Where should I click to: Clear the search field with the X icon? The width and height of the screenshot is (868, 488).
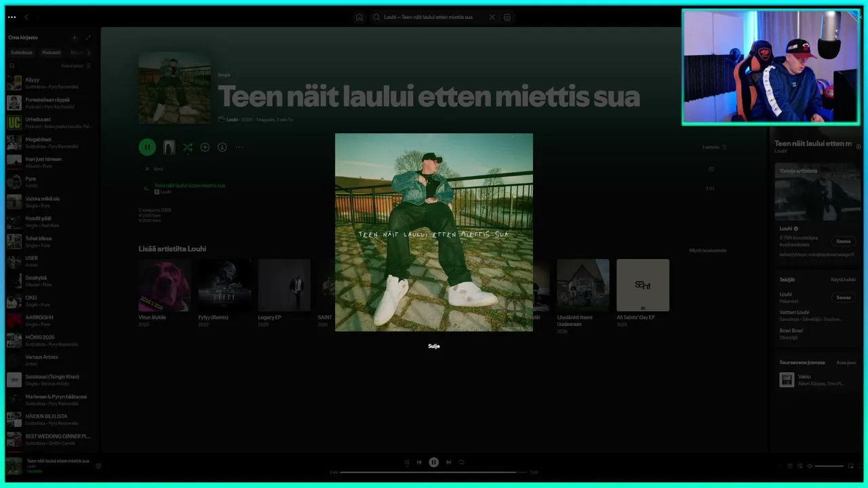492,17
